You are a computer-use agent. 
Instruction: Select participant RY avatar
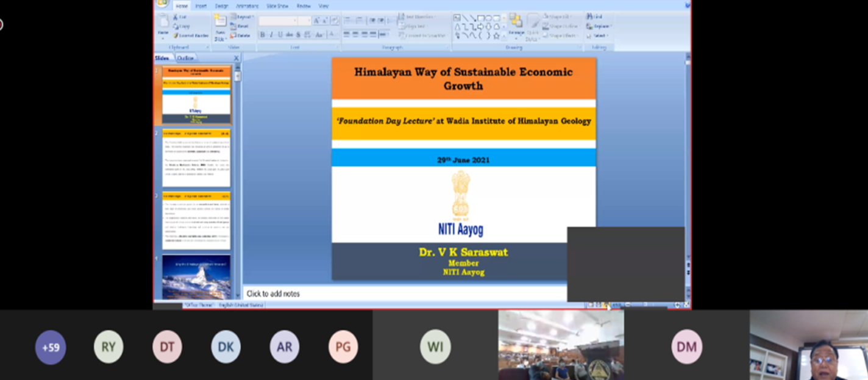pyautogui.click(x=108, y=347)
